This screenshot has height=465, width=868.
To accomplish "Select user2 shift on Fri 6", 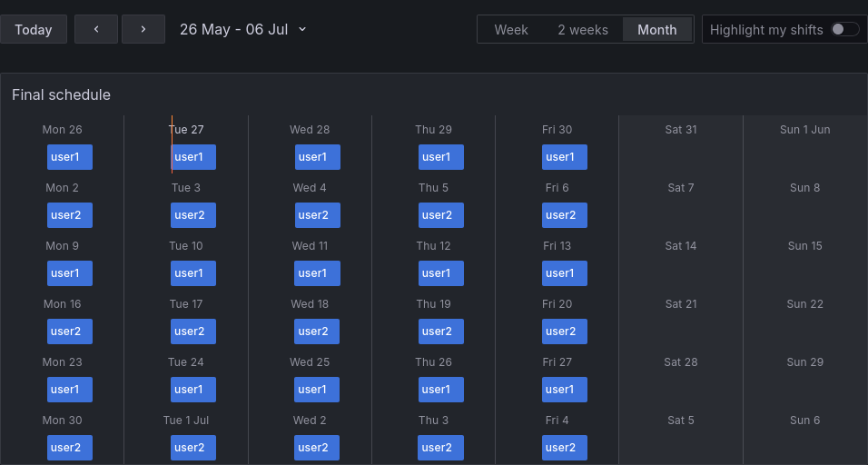I will pyautogui.click(x=565, y=215).
